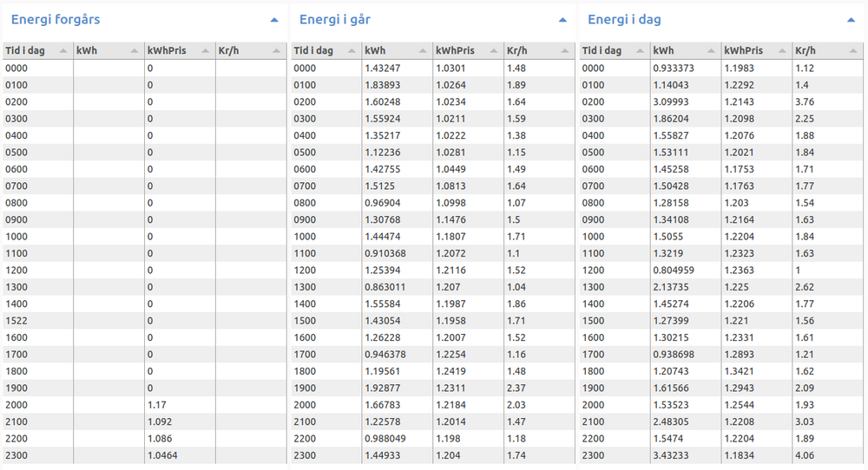The image size is (868, 470).
Task: Collapse the Energi i dag panel
Action: point(851,19)
